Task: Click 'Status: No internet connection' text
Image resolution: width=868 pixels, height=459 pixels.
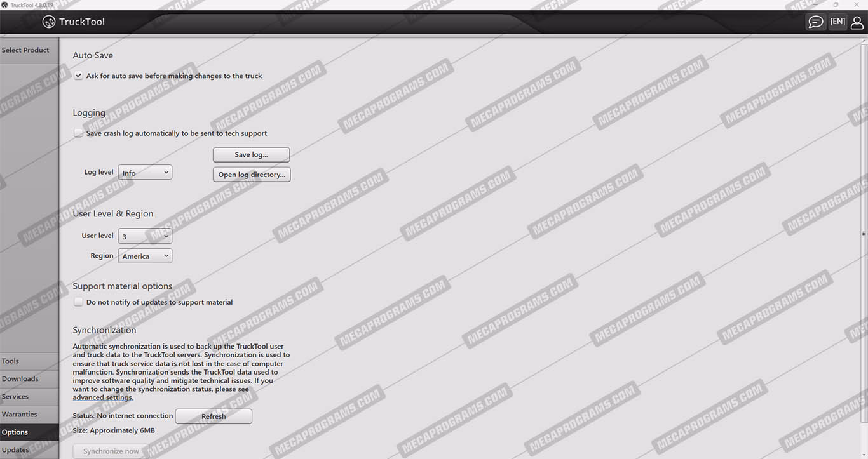Action: pyautogui.click(x=123, y=416)
